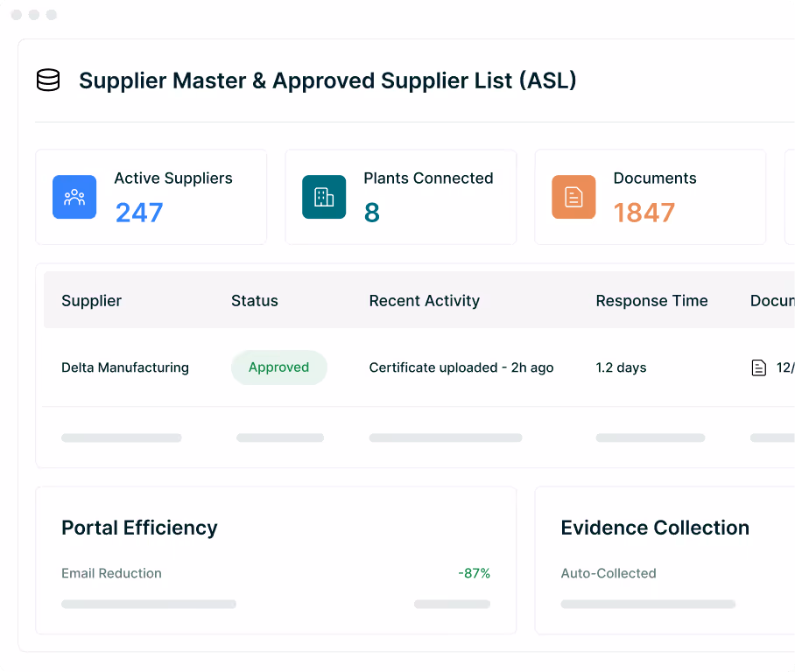The width and height of the screenshot is (795, 672).
Task: Sort by the Response Time column header
Action: (652, 301)
